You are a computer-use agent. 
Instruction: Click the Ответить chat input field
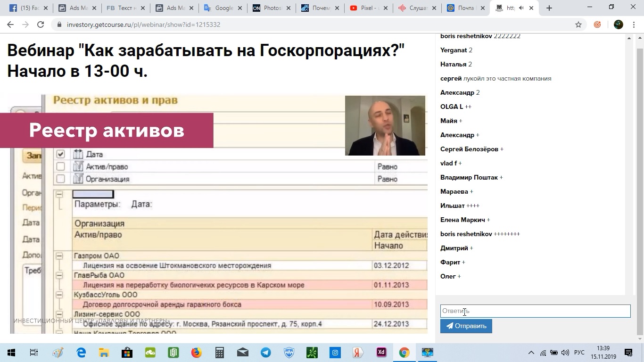coord(535,311)
